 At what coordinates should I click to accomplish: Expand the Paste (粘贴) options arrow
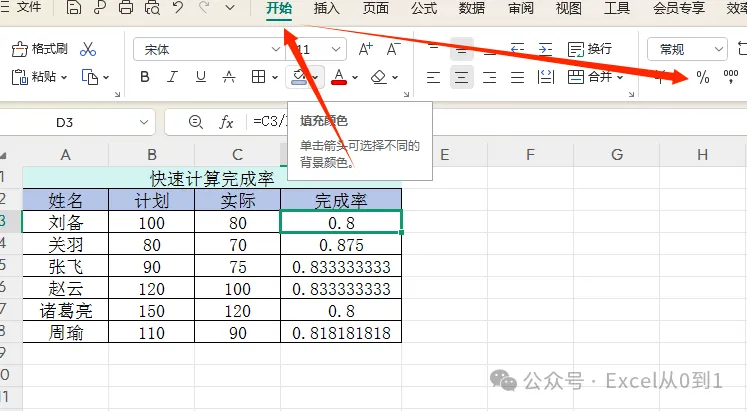(x=64, y=77)
